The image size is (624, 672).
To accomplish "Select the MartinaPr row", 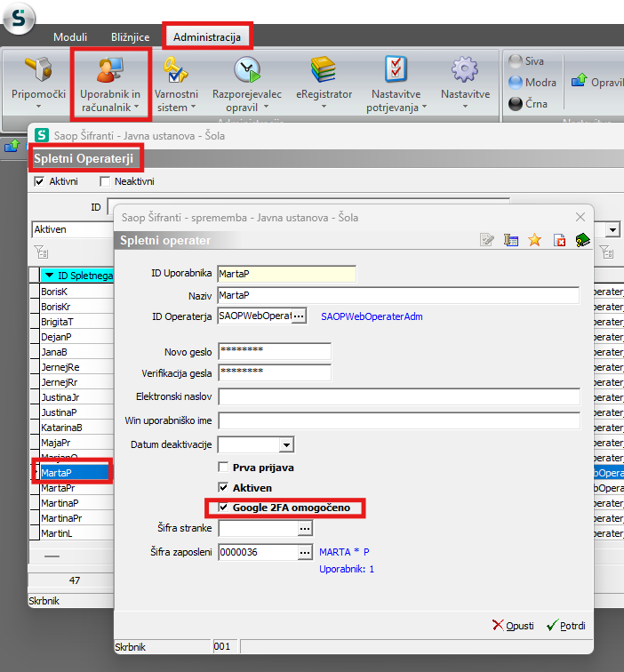I will pos(76,518).
